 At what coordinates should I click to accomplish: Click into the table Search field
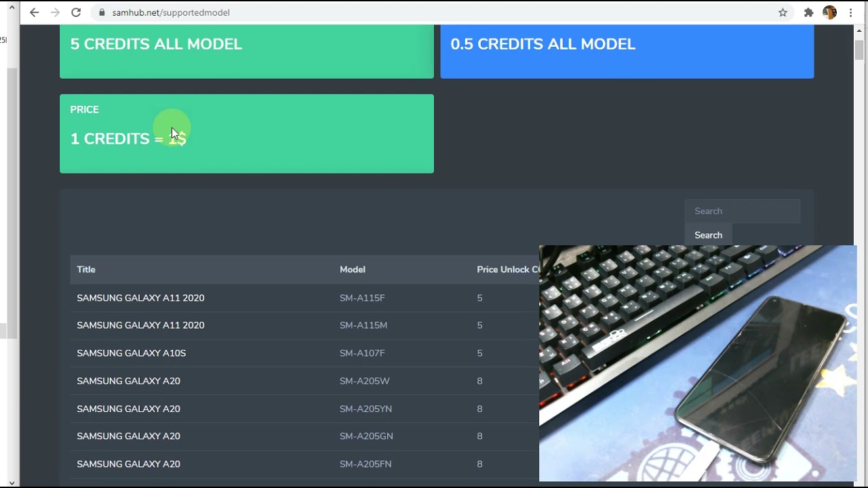point(743,211)
